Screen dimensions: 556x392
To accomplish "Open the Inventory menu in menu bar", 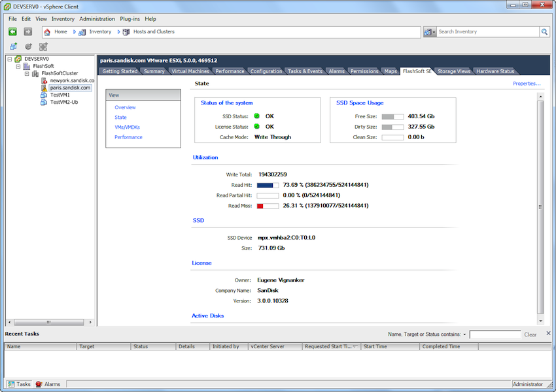I will click(x=63, y=19).
